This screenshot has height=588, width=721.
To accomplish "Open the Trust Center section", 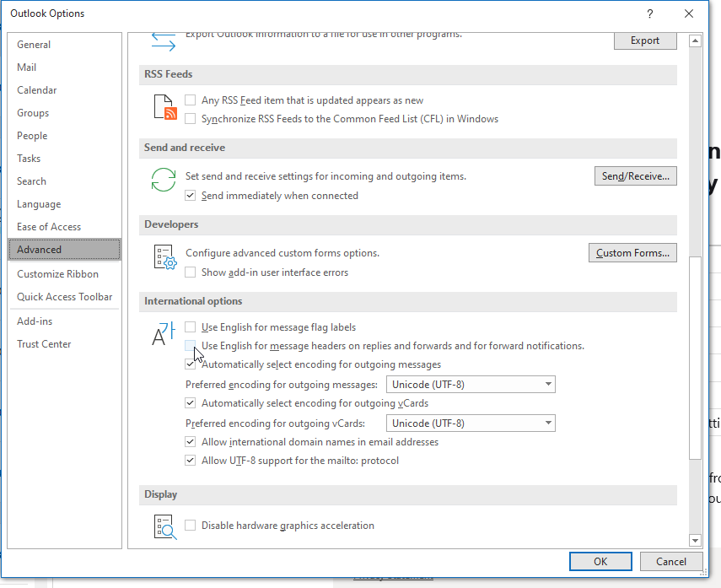I will 44,343.
